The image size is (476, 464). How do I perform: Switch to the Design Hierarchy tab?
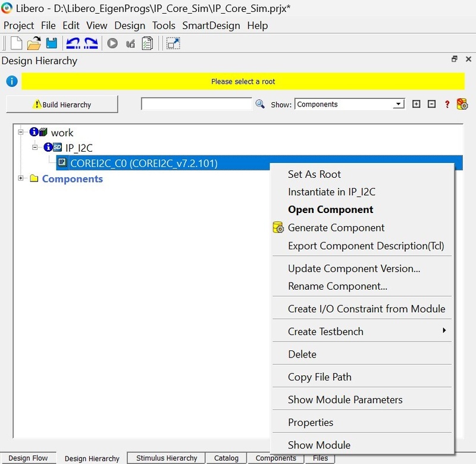[x=92, y=458]
